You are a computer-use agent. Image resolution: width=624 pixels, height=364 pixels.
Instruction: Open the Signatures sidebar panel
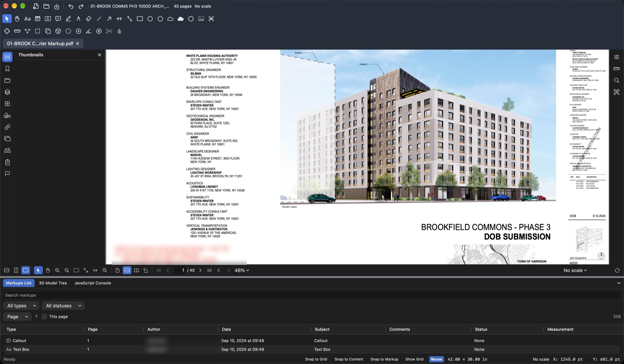(7, 115)
